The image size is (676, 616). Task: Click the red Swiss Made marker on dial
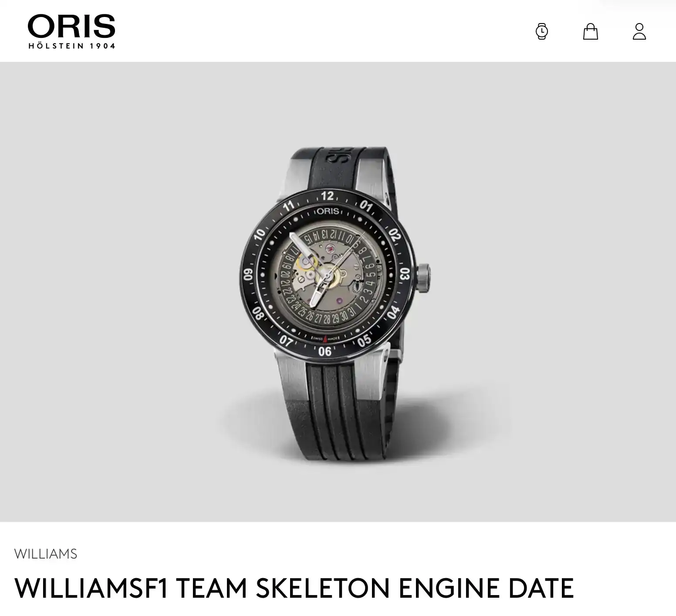(x=325, y=338)
